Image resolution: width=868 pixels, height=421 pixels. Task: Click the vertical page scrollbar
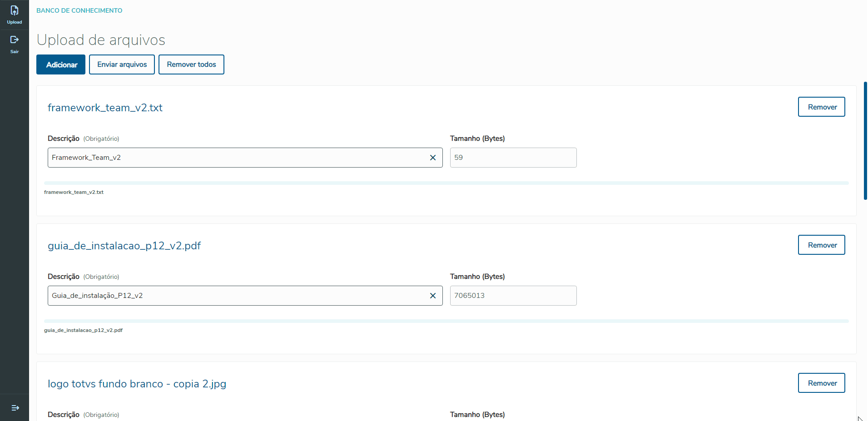click(x=865, y=141)
